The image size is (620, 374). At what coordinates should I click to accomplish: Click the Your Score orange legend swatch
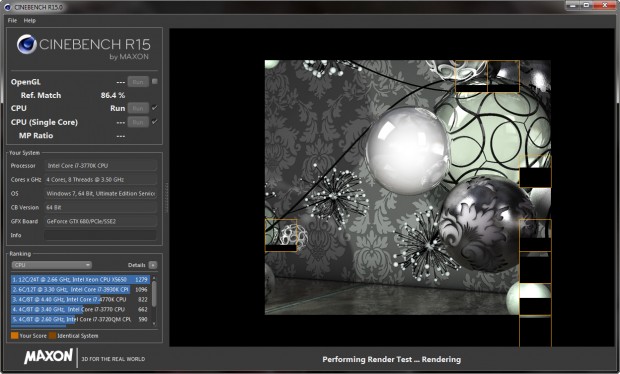tap(15, 336)
